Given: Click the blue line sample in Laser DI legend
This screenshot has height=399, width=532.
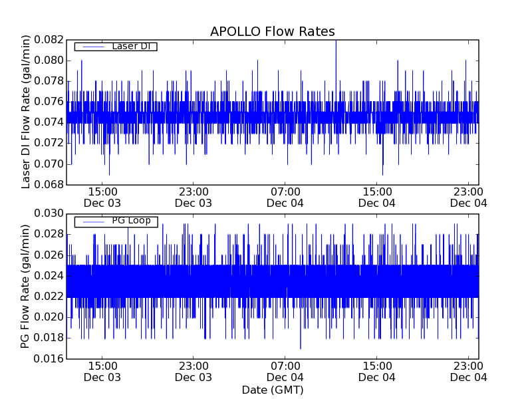Looking at the screenshot, I should pos(94,47).
